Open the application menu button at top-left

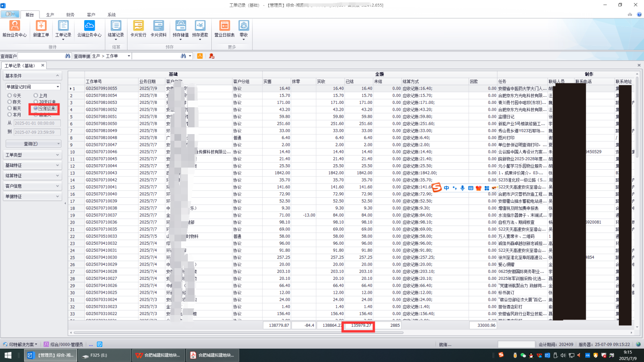click(x=10, y=14)
